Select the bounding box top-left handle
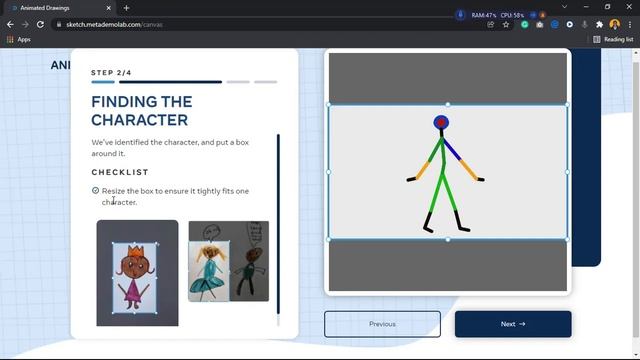The width and height of the screenshot is (640, 360). [329, 105]
